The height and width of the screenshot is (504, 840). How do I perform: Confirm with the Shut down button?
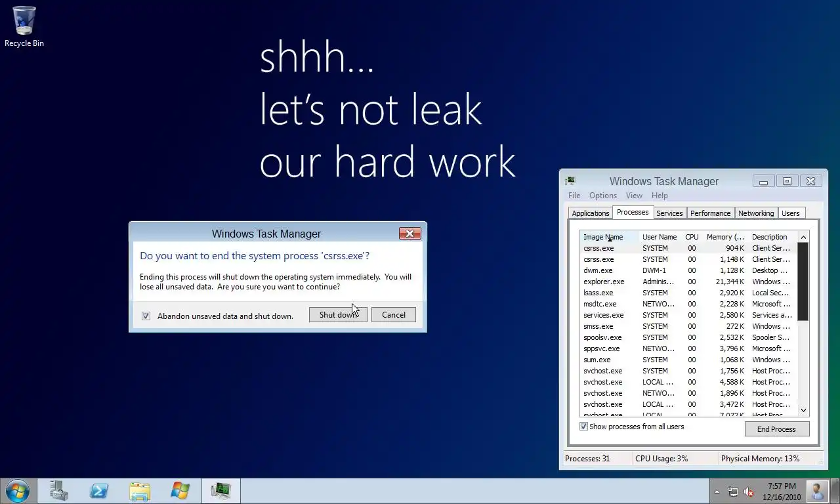(x=338, y=315)
